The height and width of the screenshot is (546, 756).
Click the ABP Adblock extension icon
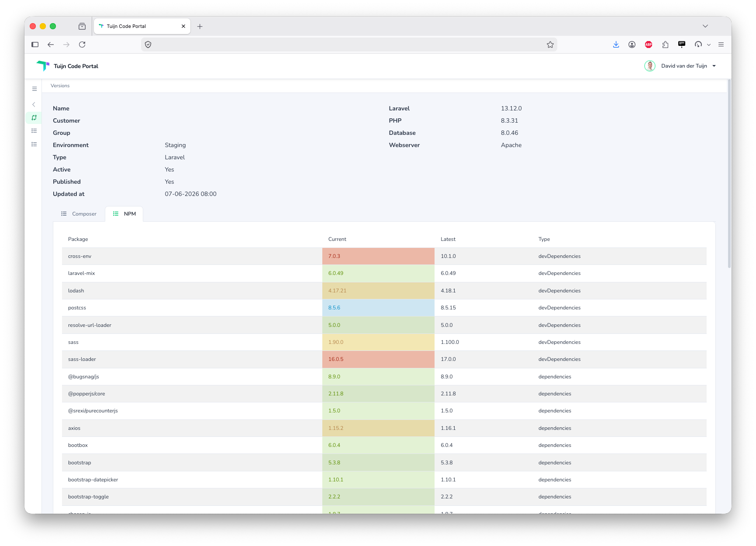pyautogui.click(x=649, y=45)
